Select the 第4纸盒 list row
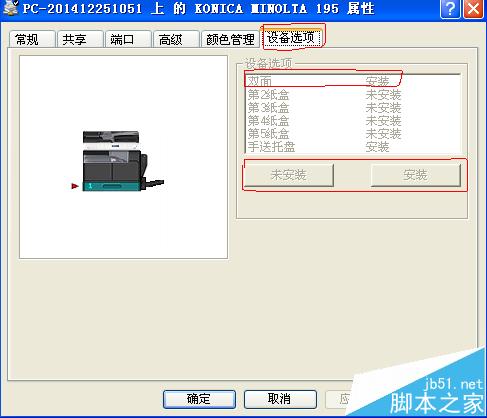The height and width of the screenshot is (418, 487). pos(353,121)
